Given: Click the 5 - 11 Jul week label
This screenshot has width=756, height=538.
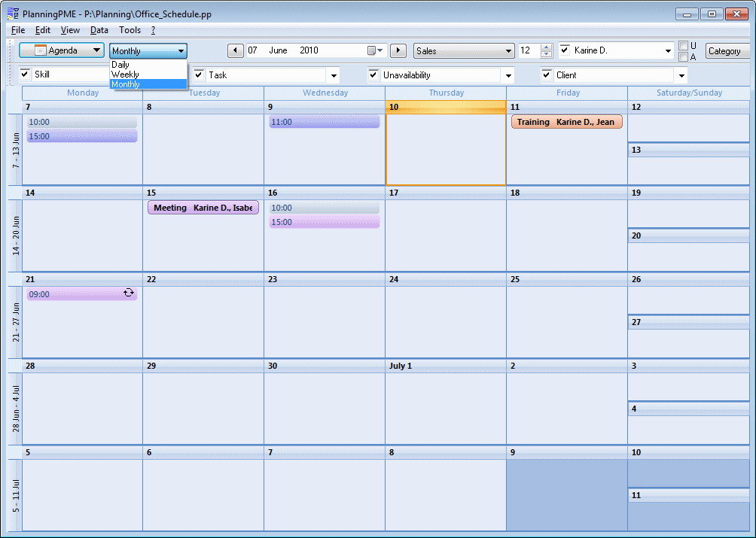Looking at the screenshot, I should [15, 495].
